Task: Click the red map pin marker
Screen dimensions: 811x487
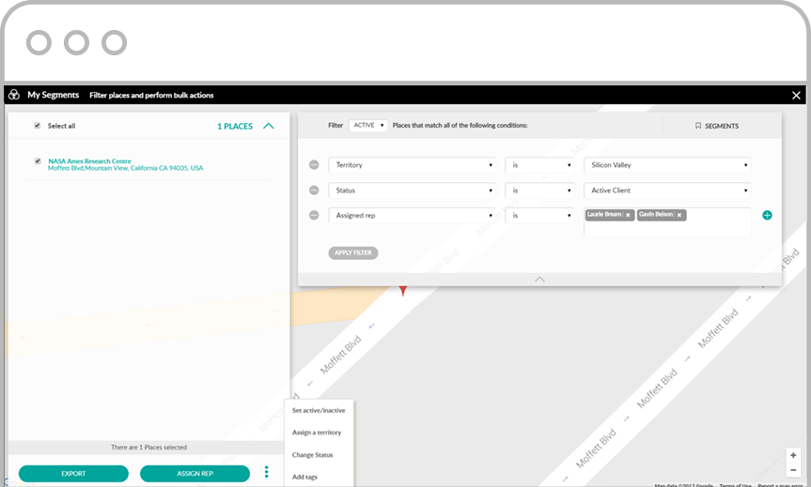Action: tap(402, 290)
